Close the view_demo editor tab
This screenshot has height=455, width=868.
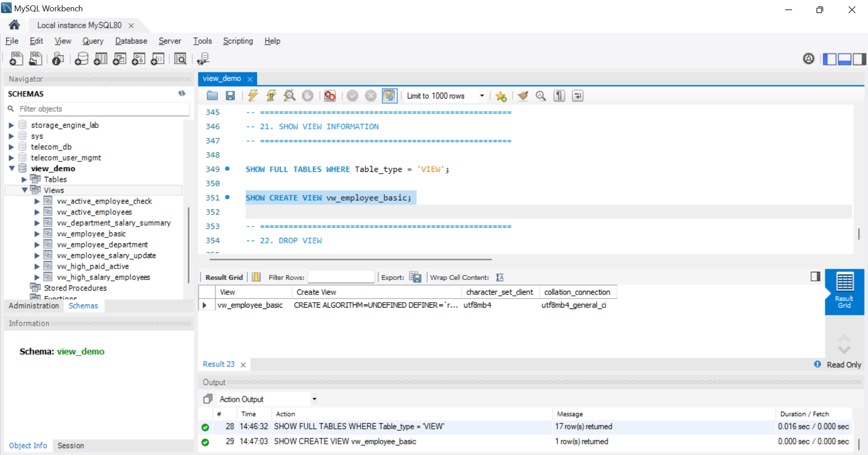coord(250,79)
